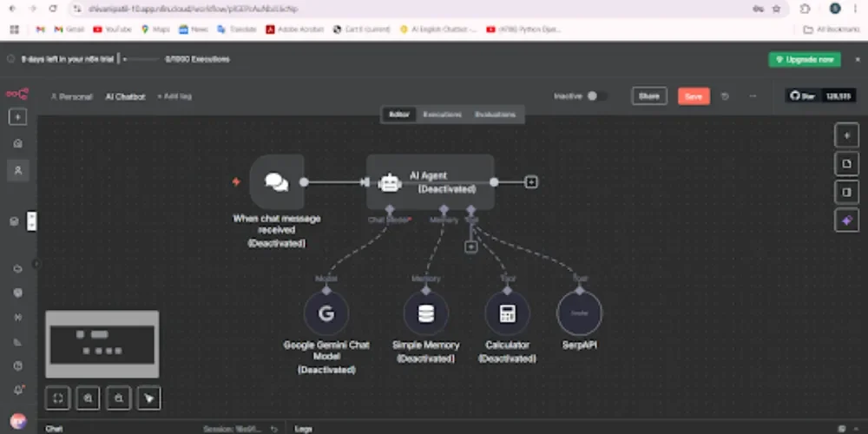Screen dimensions: 868x434
Task: Click the Google Gemini Chat Model node
Action: 326,313
